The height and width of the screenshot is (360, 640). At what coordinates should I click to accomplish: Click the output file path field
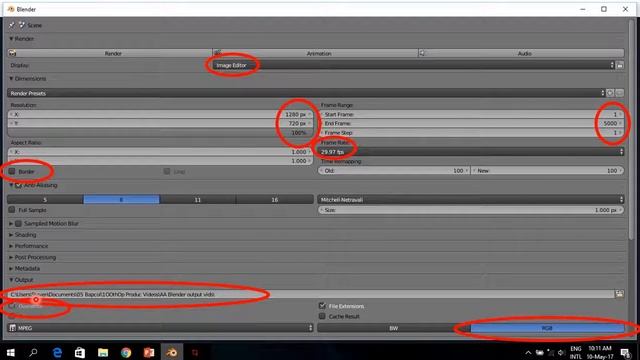click(311, 294)
